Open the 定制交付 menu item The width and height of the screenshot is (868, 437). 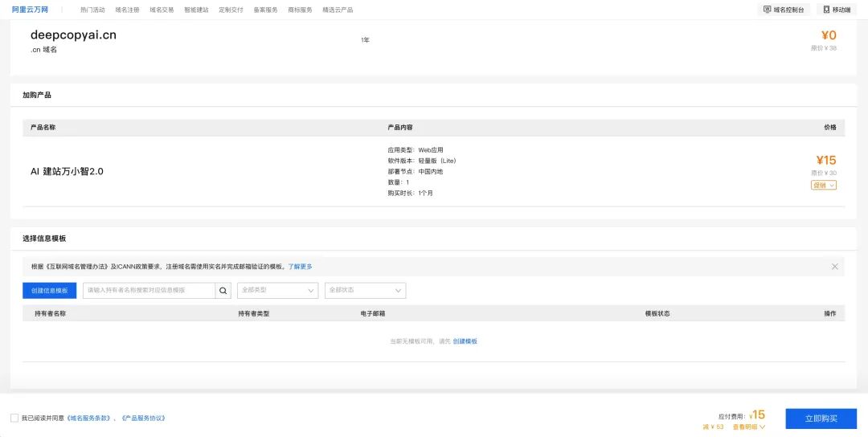[x=231, y=10]
